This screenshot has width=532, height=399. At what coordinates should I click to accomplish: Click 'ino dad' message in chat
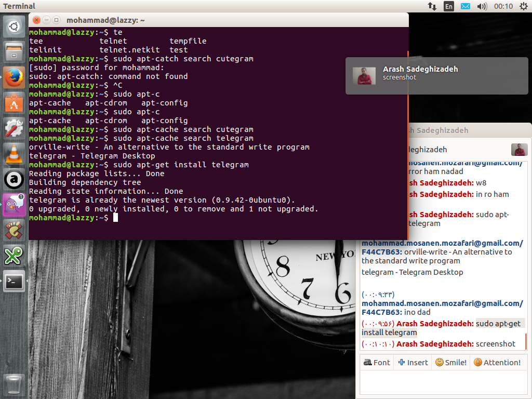click(417, 312)
